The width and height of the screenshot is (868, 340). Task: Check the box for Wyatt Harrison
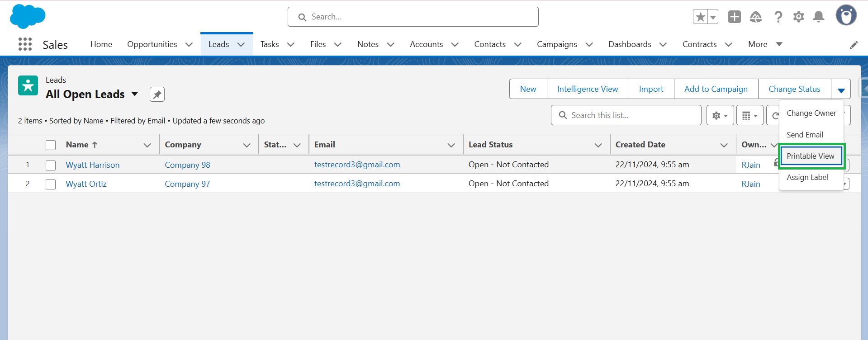point(51,165)
